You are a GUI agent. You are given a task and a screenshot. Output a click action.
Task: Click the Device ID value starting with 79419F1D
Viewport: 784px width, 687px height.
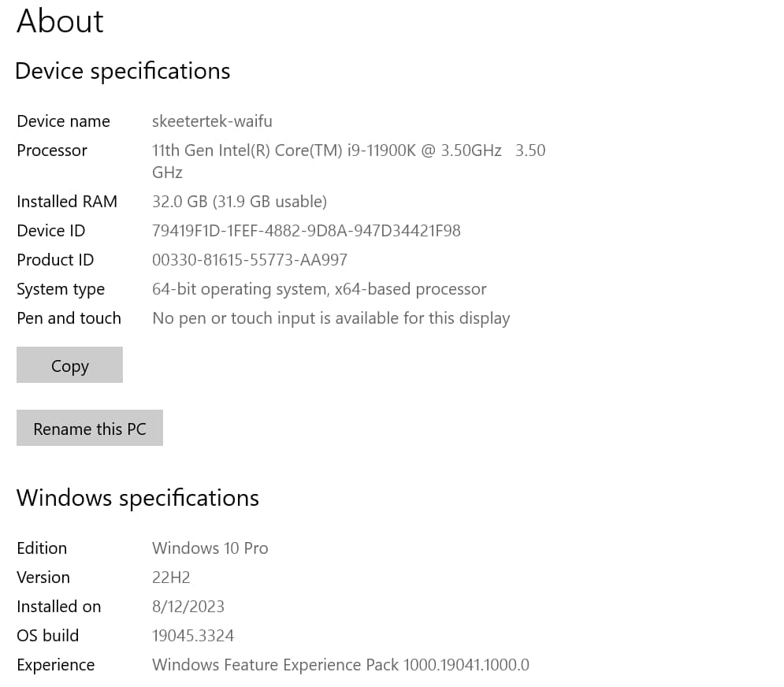[x=306, y=231]
